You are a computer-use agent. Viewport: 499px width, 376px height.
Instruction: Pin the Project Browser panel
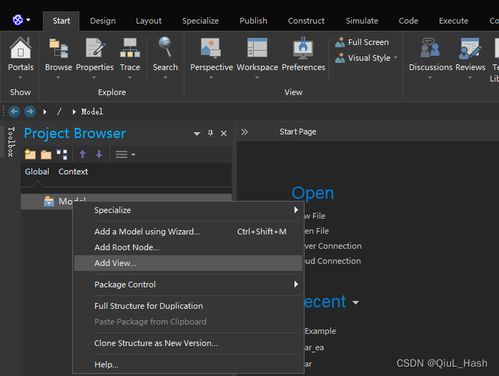210,133
